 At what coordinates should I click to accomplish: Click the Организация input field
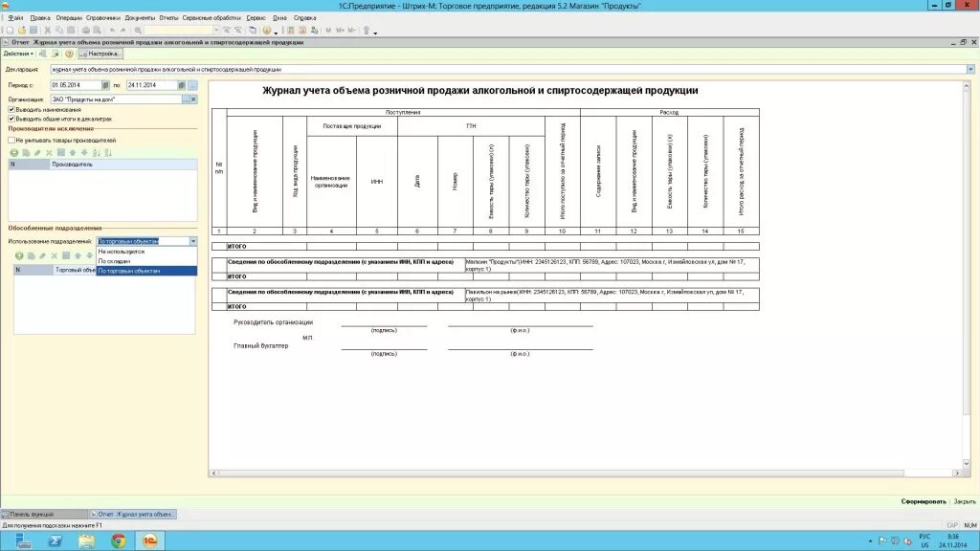(116, 99)
